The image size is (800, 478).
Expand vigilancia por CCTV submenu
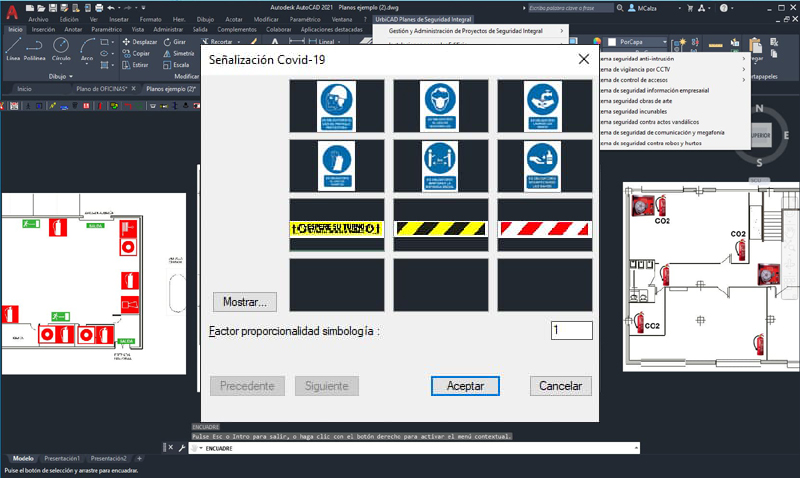click(743, 69)
